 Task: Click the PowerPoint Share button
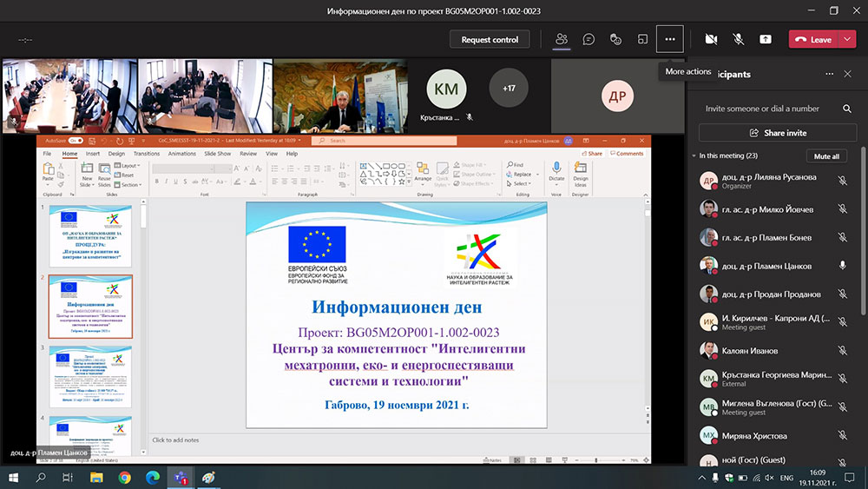[592, 154]
